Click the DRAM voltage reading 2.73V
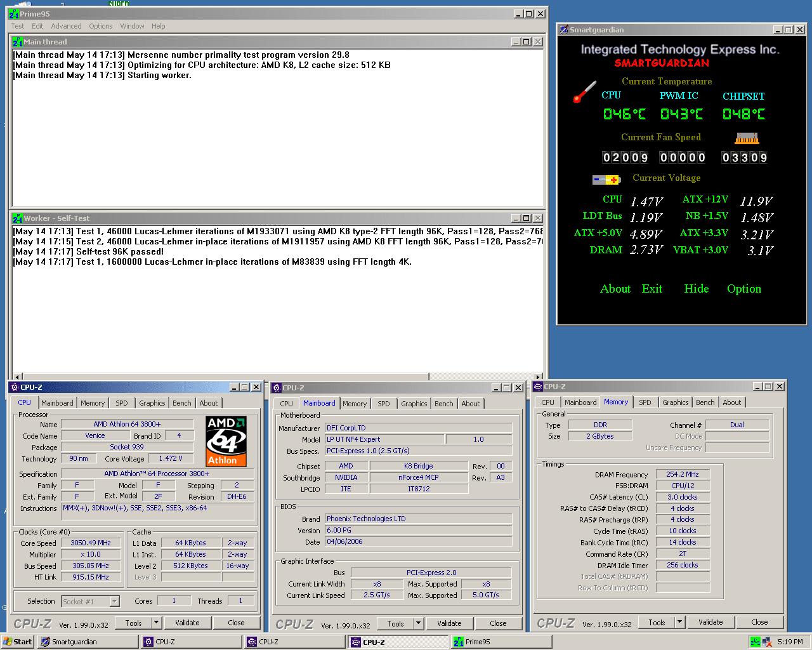Screen dimensions: 812x650 pos(646,250)
